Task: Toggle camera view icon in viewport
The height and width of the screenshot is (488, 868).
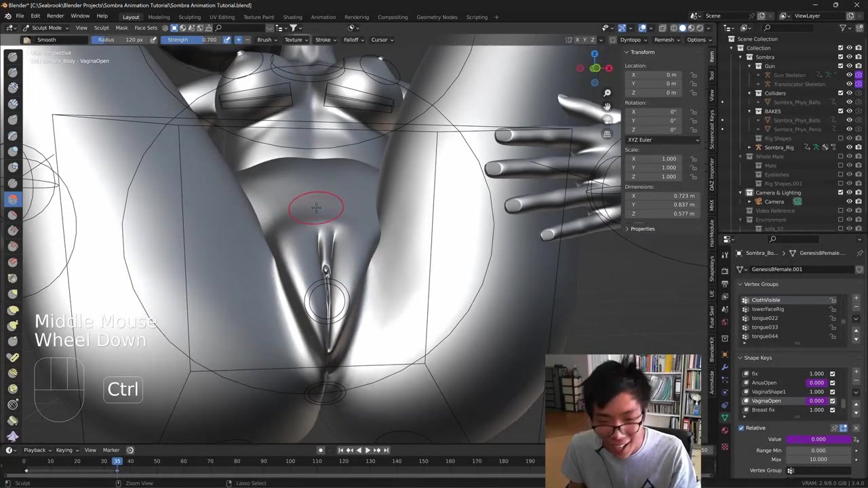Action: (x=607, y=120)
